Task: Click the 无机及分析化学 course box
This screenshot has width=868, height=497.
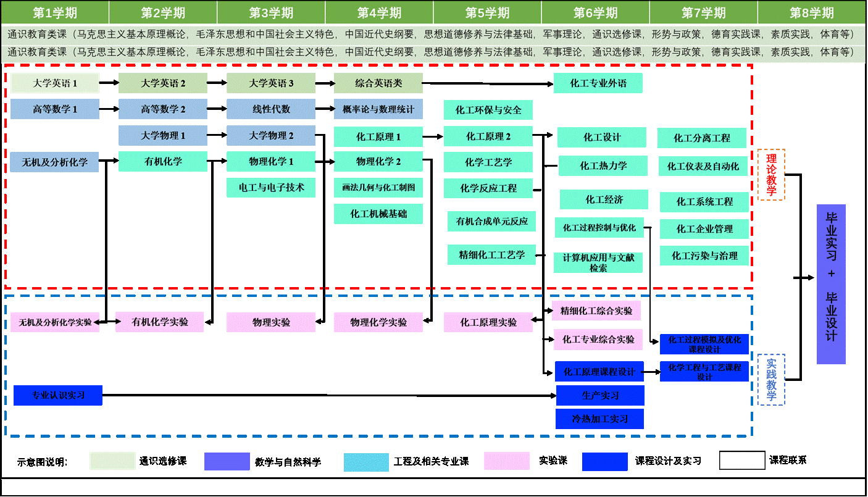Action: tap(55, 162)
